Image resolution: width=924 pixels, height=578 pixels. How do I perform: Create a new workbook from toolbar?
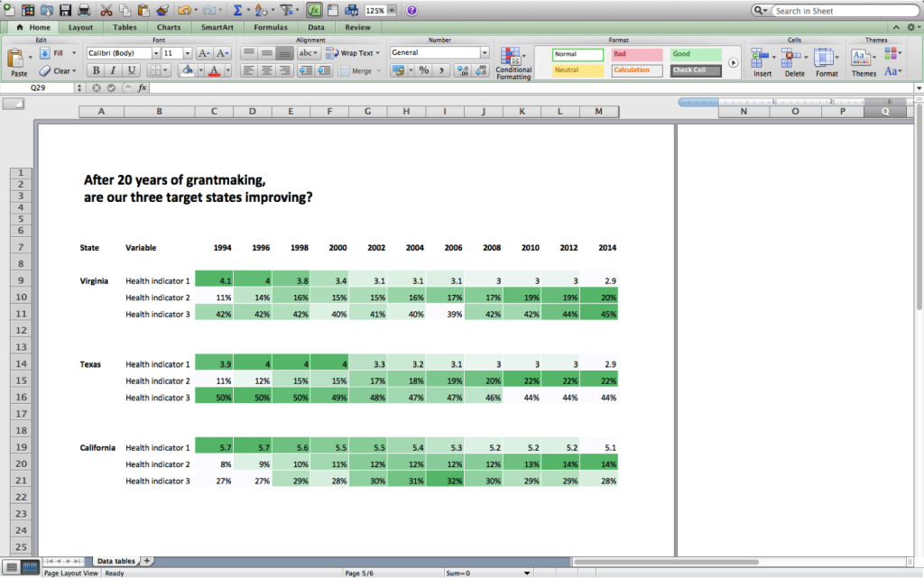click(x=9, y=10)
